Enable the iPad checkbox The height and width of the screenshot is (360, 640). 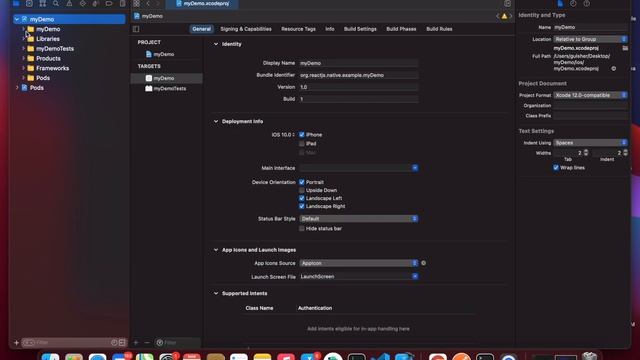[302, 144]
